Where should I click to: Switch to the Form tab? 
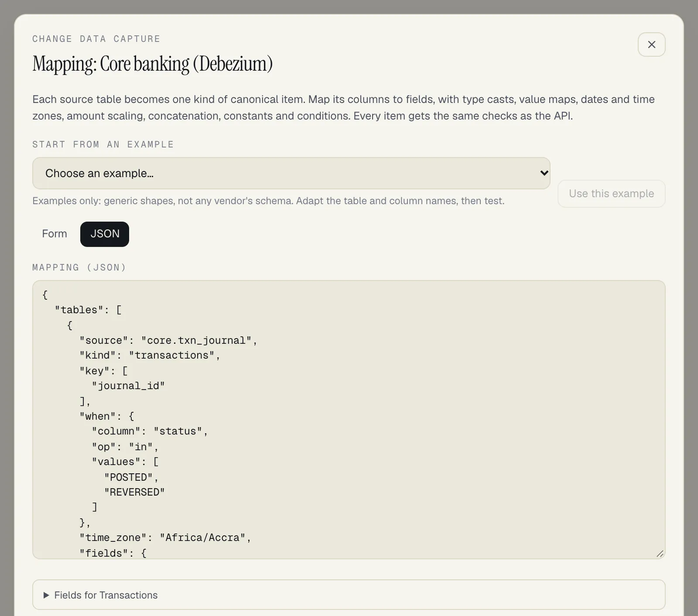tap(55, 234)
